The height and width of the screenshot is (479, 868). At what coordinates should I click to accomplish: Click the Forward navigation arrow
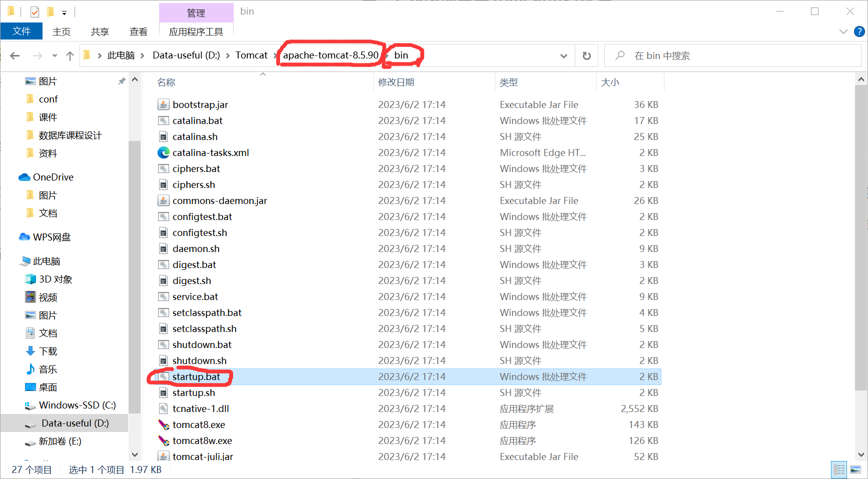38,55
